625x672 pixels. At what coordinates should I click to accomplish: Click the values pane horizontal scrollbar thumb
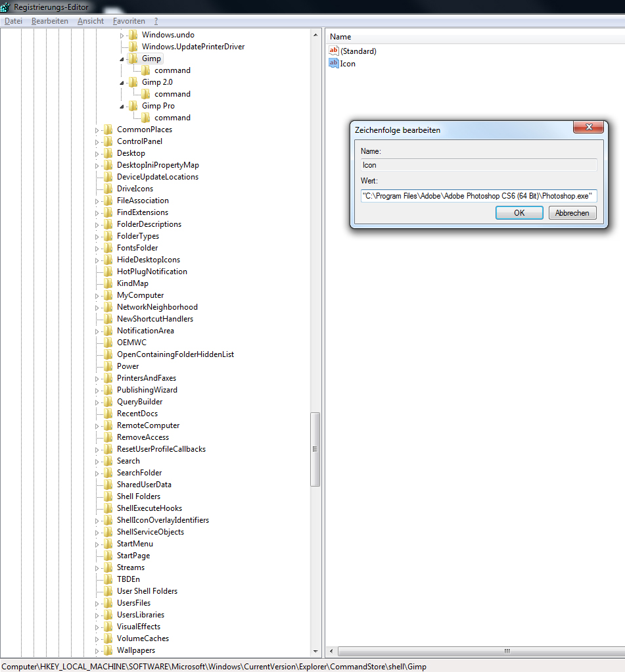(482, 651)
